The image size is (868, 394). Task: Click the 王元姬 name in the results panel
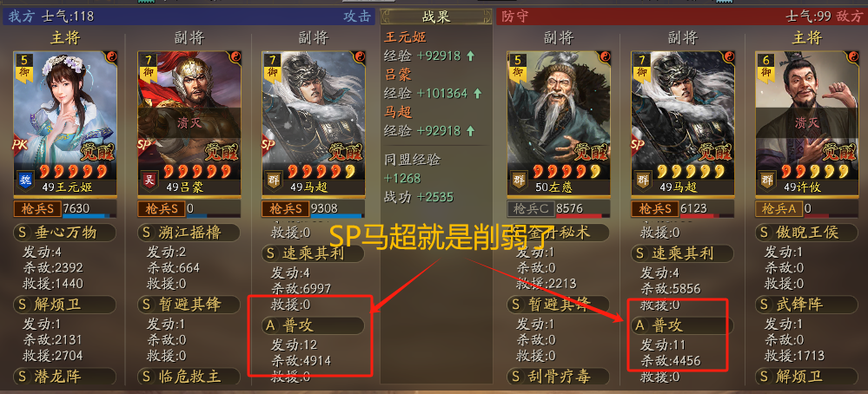[x=406, y=37]
